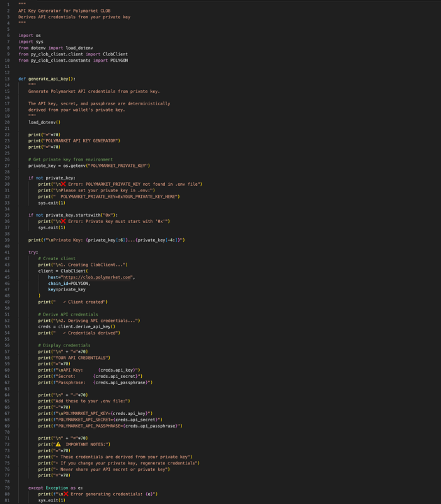Click 'YOUR API CREDENTIALS' print line
This screenshot has height=504, width=441.
pos(74,358)
